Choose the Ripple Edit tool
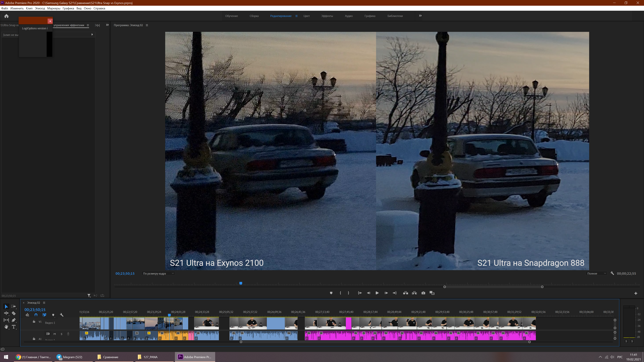Image resolution: width=644 pixels, height=362 pixels. tap(6, 313)
